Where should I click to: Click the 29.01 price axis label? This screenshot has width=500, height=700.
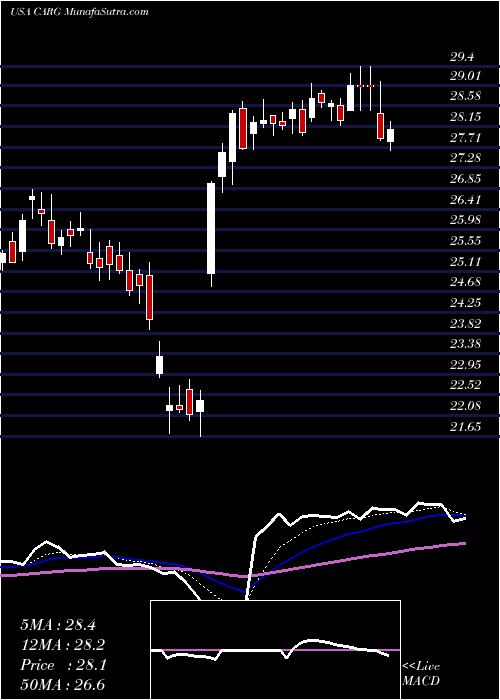465,75
